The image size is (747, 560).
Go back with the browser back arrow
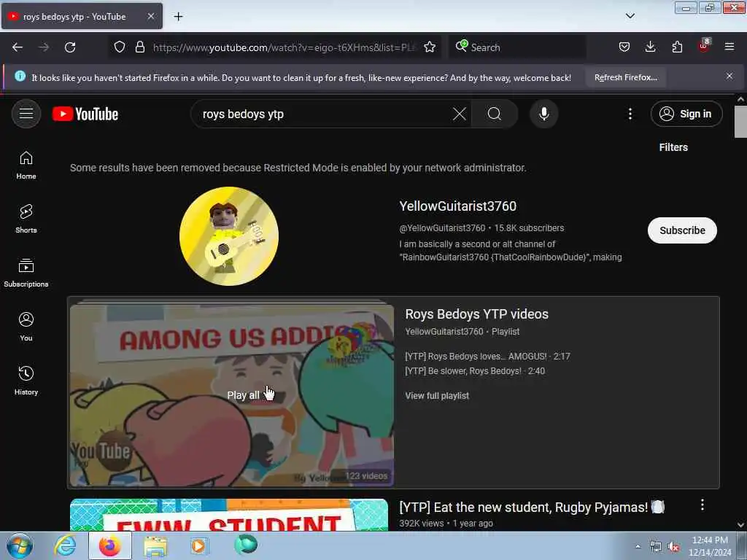pos(18,47)
